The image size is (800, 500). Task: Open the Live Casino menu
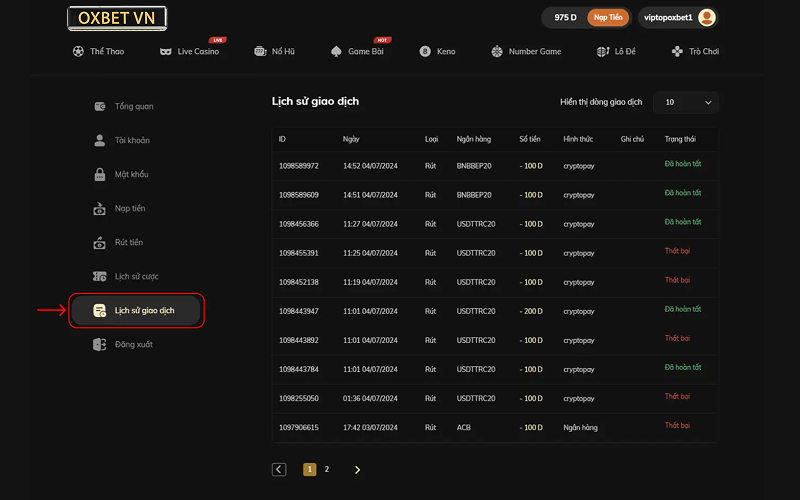(189, 51)
